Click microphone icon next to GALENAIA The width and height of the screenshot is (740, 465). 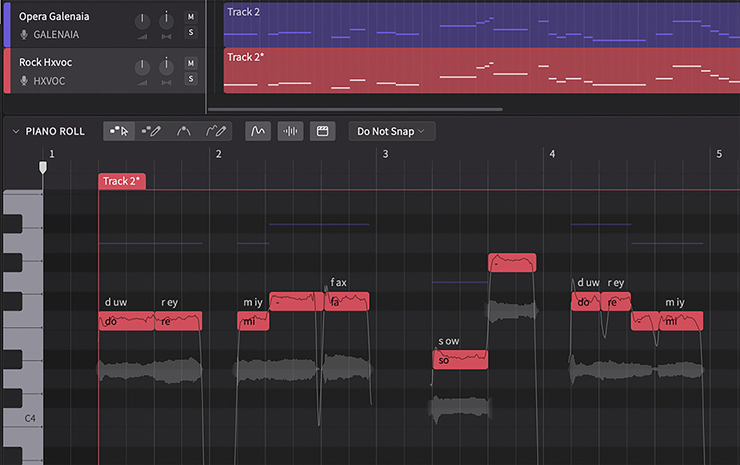click(x=24, y=34)
